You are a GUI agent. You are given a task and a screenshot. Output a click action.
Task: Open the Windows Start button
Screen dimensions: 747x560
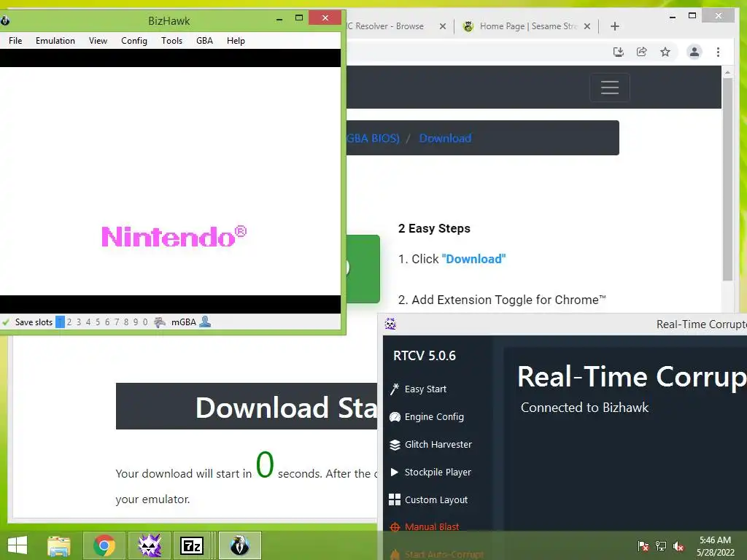click(x=18, y=545)
